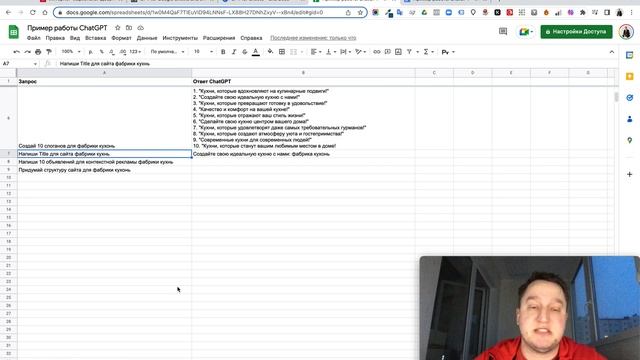640x360 pixels.
Task: Open the Google Meet call button
Action: pos(525,31)
